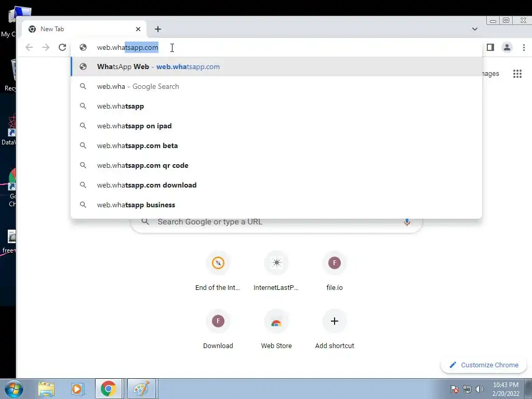Toggle the Chrome side panel icon
532x399 pixels.
[x=490, y=47]
